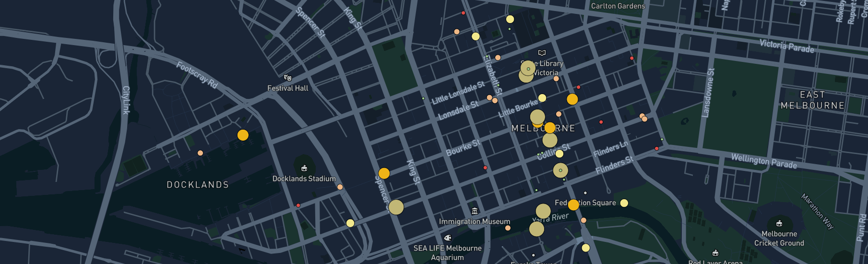
Task: Select the small peach marker in Docklands
Action: click(x=200, y=153)
